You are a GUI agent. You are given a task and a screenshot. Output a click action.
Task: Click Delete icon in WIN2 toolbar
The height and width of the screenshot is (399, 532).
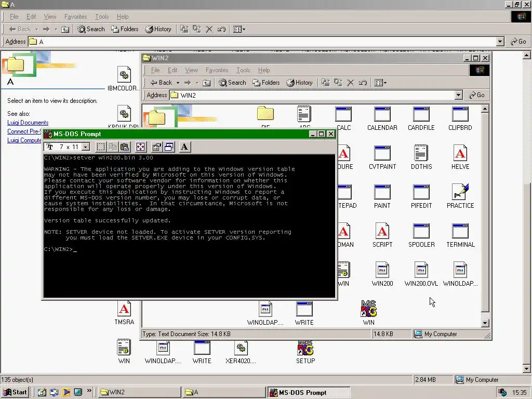[x=351, y=83]
